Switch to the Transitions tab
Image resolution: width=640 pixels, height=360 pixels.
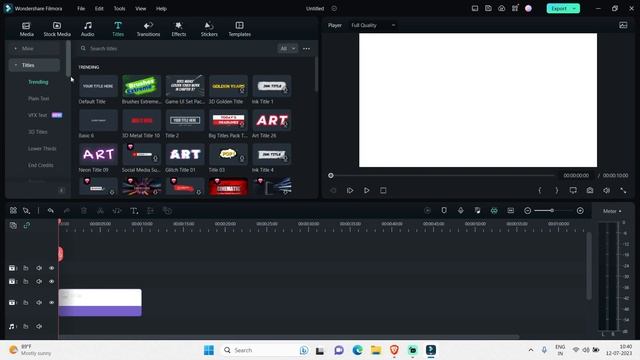coord(148,29)
